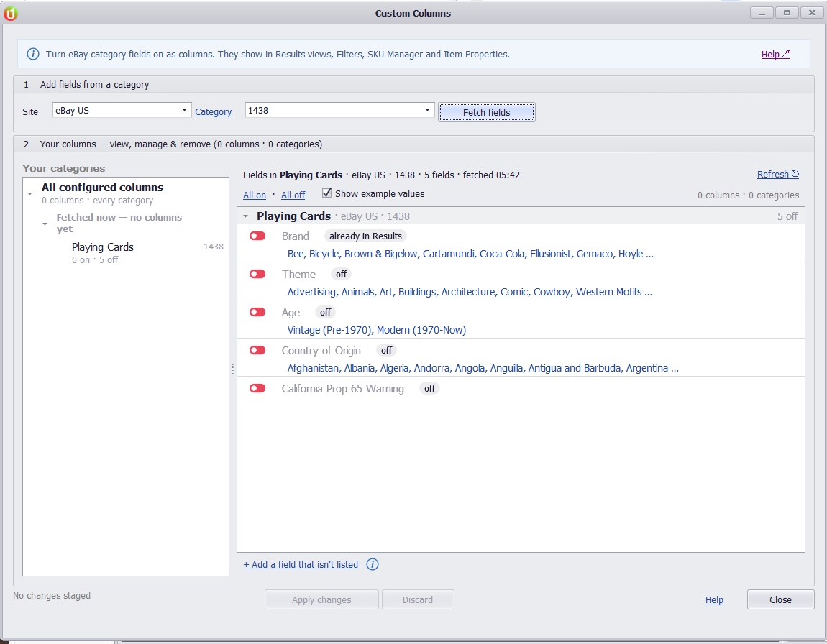Open the Help link in the banner
The image size is (827, 644).
pos(775,55)
